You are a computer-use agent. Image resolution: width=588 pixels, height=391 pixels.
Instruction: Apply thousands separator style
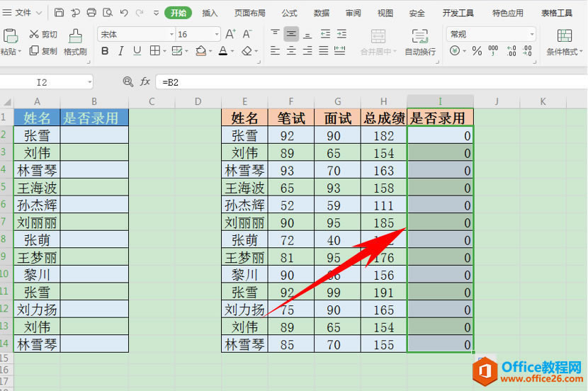493,50
